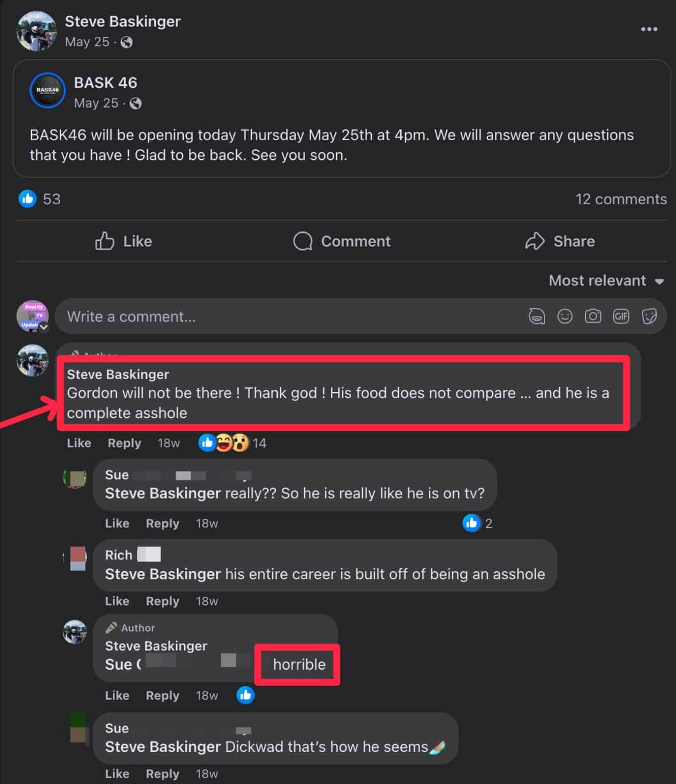The height and width of the screenshot is (784, 676).
Task: Like the BASK46 opening post
Action: coord(124,241)
